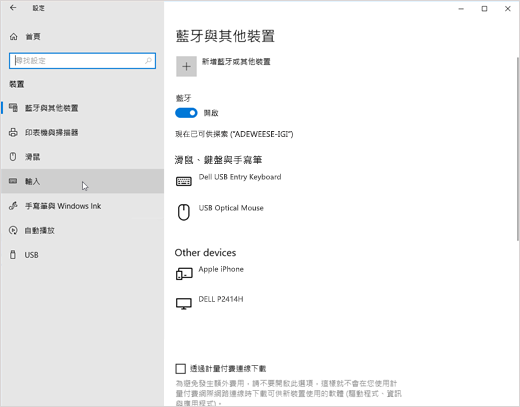Focus the Find a setting search box
Image resolution: width=520 pixels, height=407 pixels.
point(82,61)
